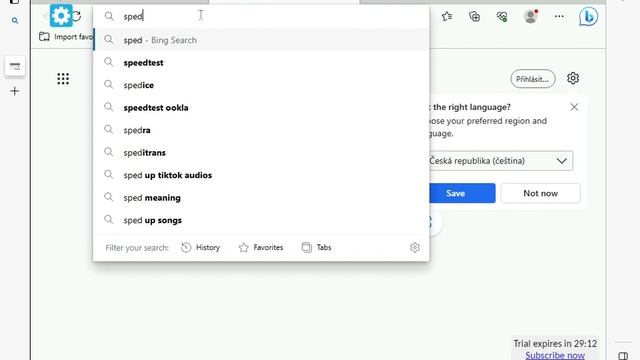Click the user profile avatar icon
The image size is (640, 360).
coord(531,16)
